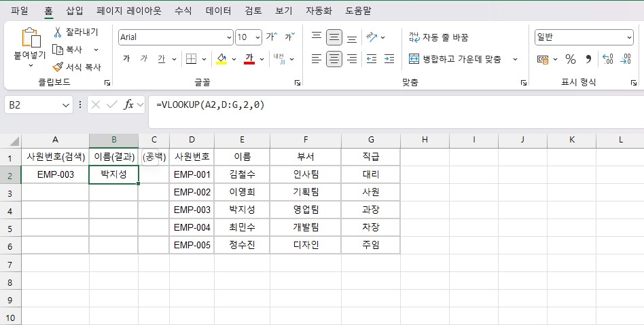Toggle bold formatting (가)

tap(126, 59)
